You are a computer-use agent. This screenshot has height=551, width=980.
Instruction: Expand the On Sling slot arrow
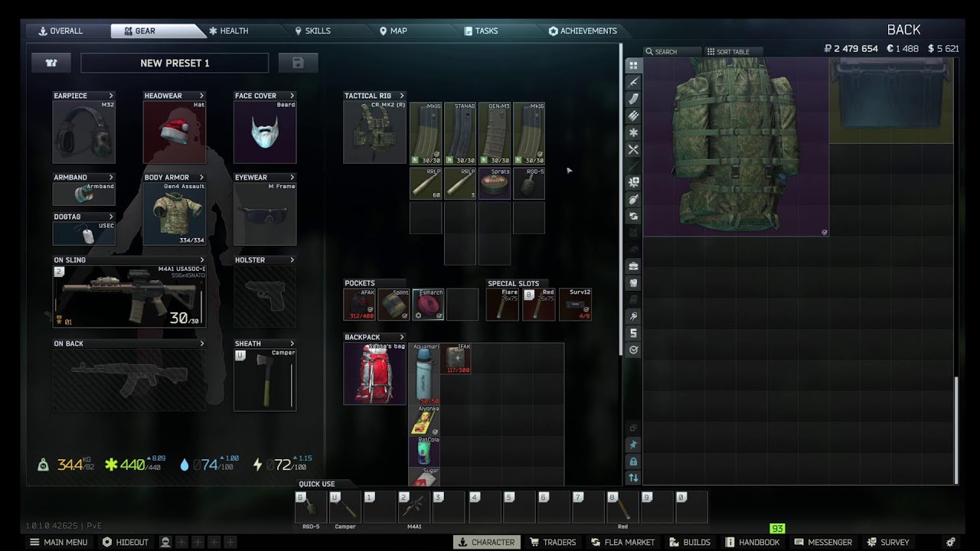pos(201,260)
